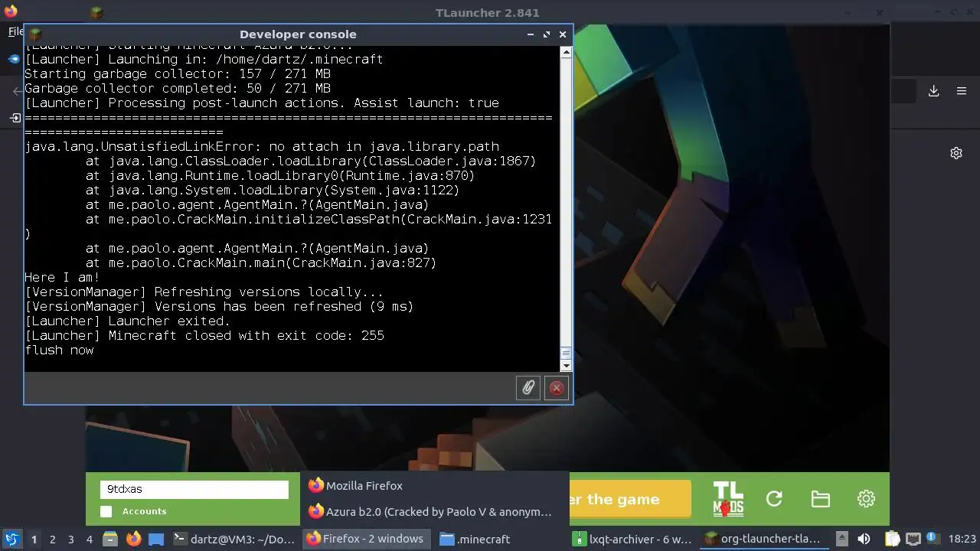The height and width of the screenshot is (551, 980).
Task: Click the red kill process button in console
Action: (557, 388)
